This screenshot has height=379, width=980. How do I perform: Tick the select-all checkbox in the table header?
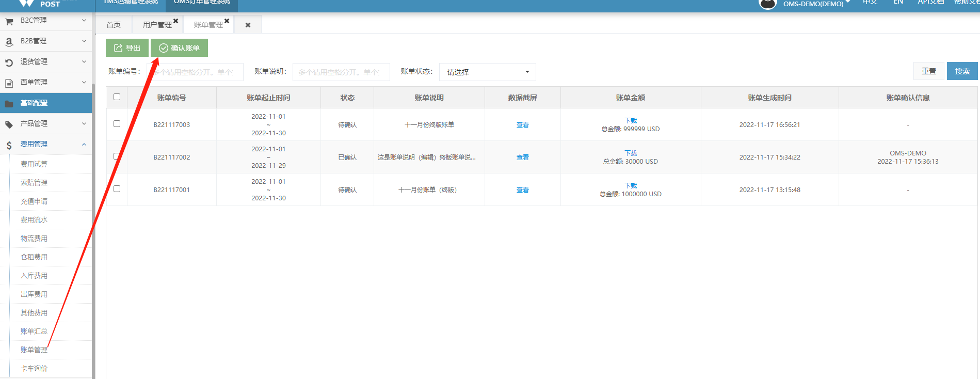pyautogui.click(x=117, y=97)
